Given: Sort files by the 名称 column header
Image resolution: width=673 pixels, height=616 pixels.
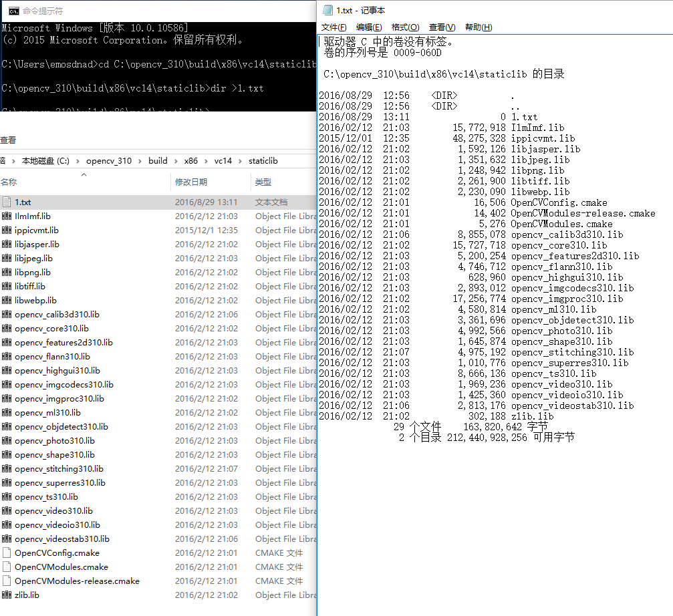Looking at the screenshot, I should coord(85,182).
